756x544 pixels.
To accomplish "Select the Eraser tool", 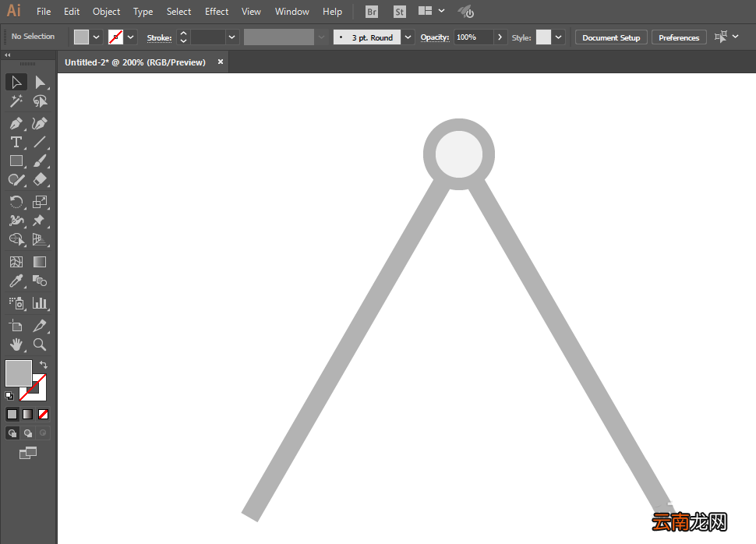I will pos(40,180).
